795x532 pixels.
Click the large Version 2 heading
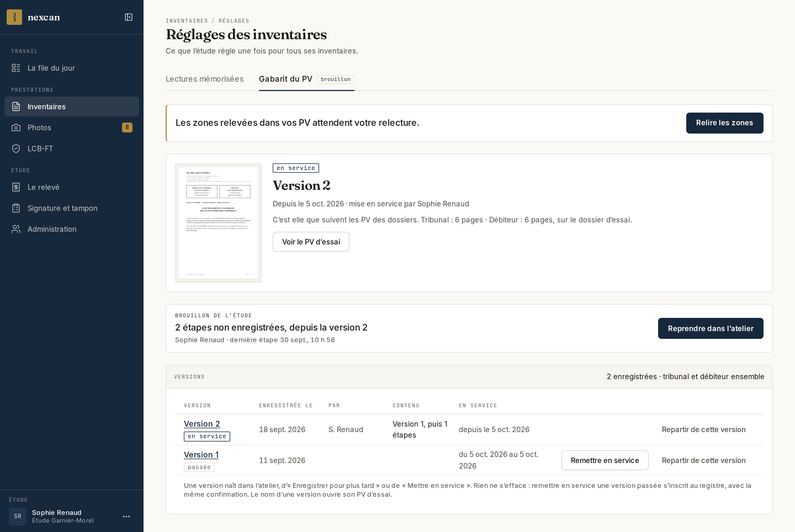[302, 186]
